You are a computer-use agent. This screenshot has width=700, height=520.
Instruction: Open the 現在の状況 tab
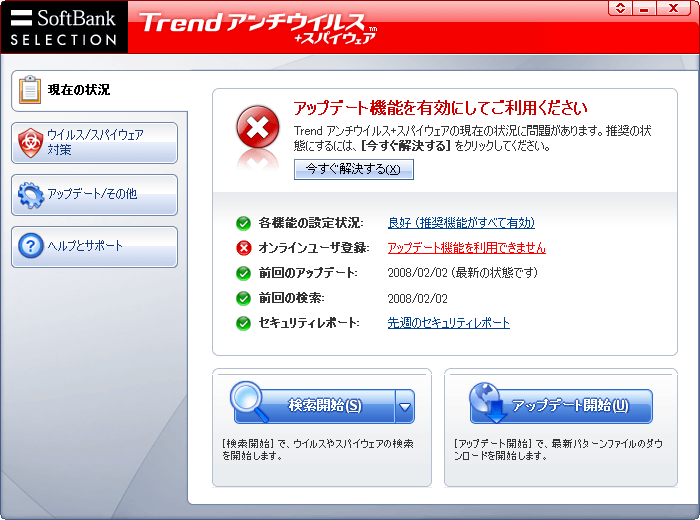99,91
